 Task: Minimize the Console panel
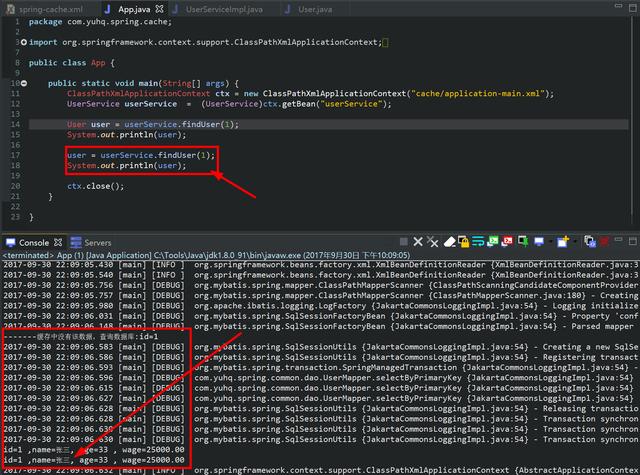(x=619, y=240)
